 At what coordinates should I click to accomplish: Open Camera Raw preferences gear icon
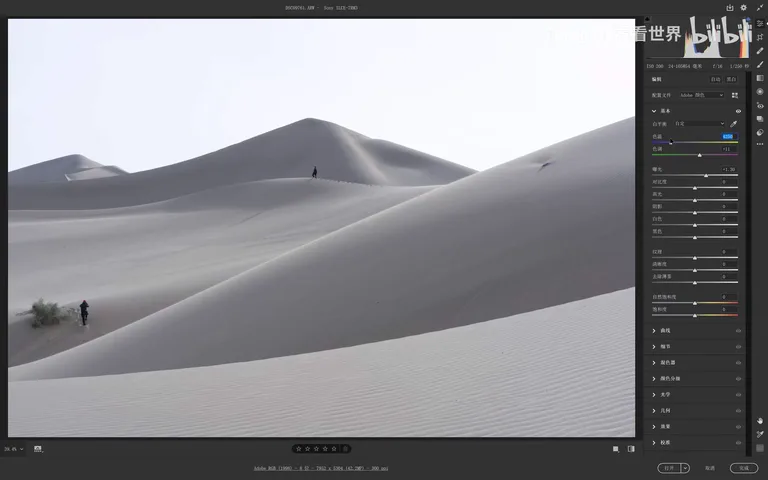pyautogui.click(x=744, y=8)
